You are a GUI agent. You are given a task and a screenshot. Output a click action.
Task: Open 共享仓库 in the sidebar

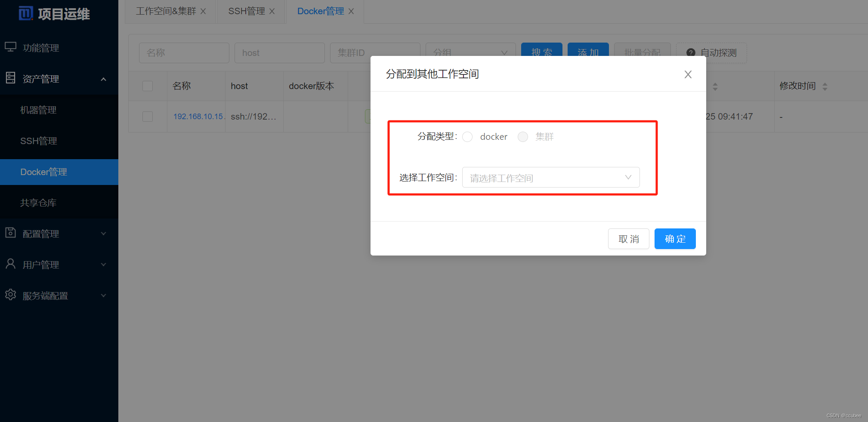coord(59,203)
